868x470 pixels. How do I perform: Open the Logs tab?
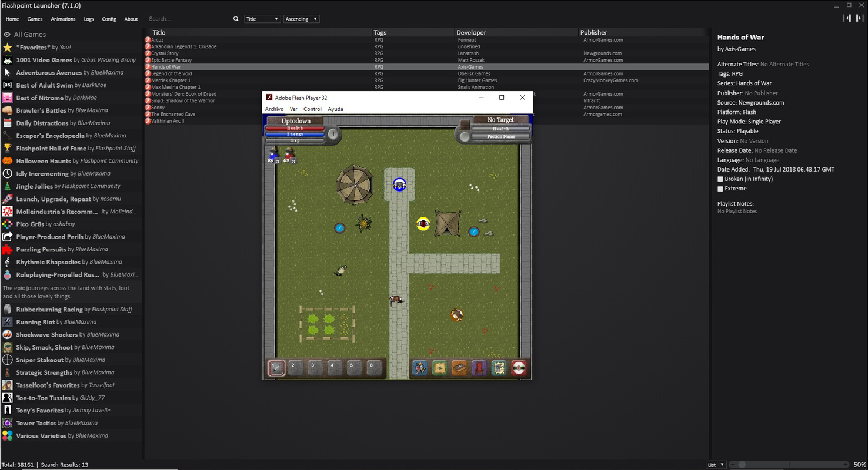[x=89, y=19]
